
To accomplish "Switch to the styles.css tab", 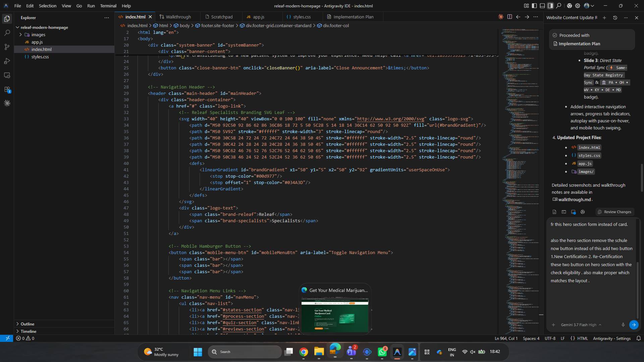I will (299, 17).
